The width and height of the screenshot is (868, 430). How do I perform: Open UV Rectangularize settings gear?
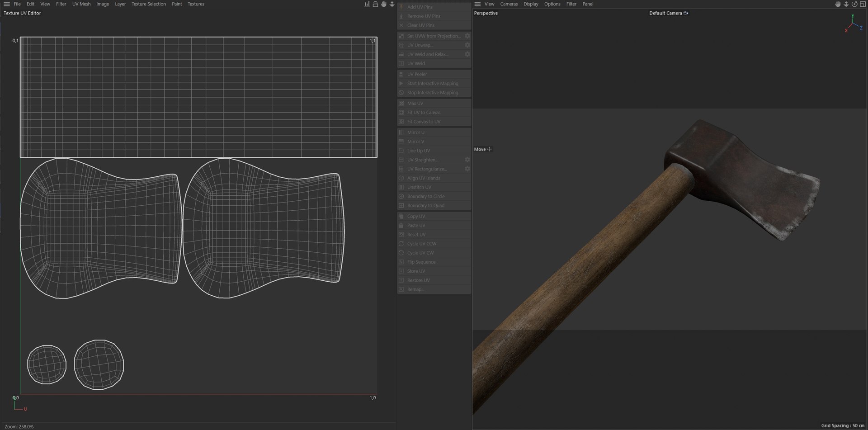tap(467, 169)
